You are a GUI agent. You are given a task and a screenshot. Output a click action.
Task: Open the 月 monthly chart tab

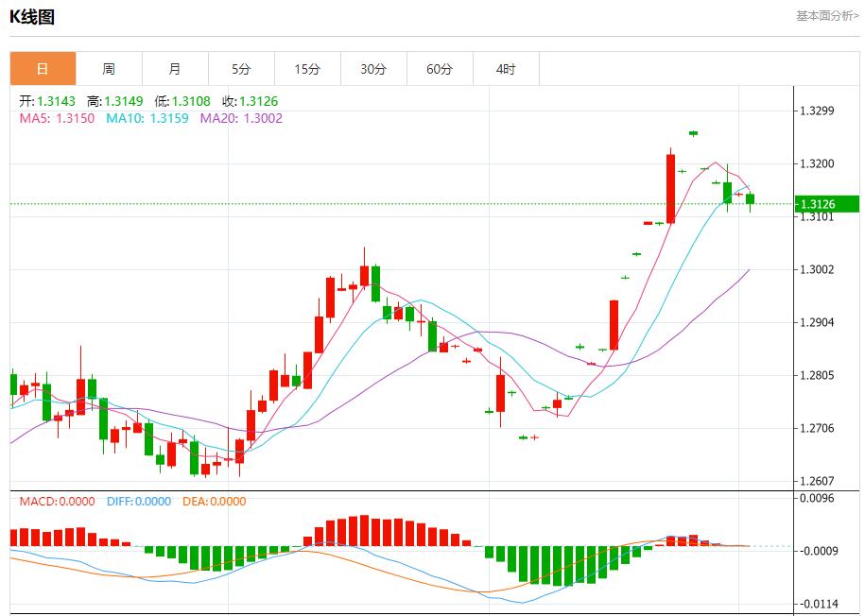pos(175,69)
